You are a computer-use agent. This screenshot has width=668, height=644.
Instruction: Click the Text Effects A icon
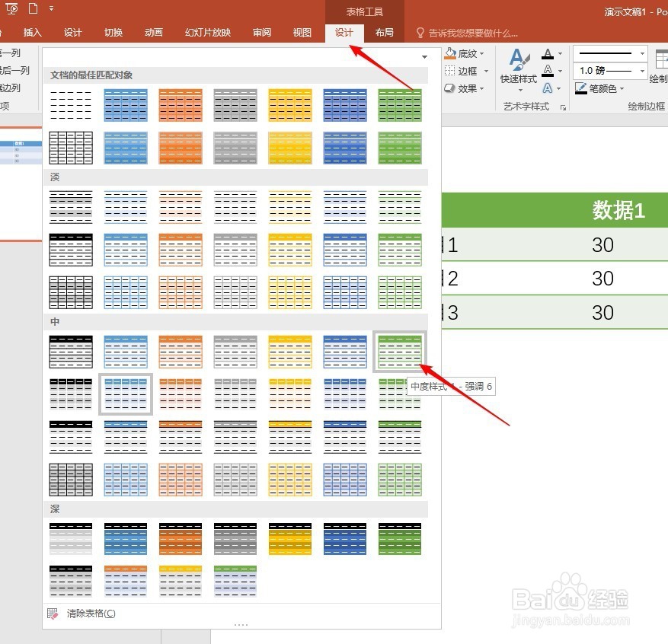point(548,88)
